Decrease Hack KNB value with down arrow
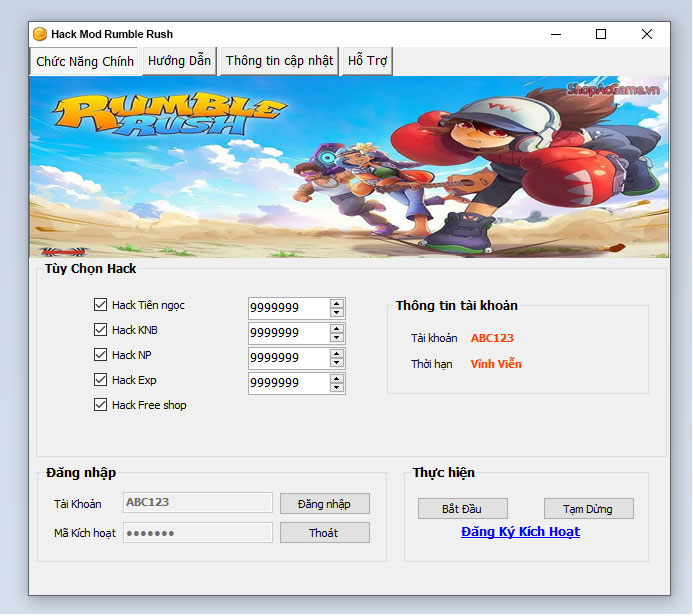Screen dimensions: 693x616 [x=337, y=338]
